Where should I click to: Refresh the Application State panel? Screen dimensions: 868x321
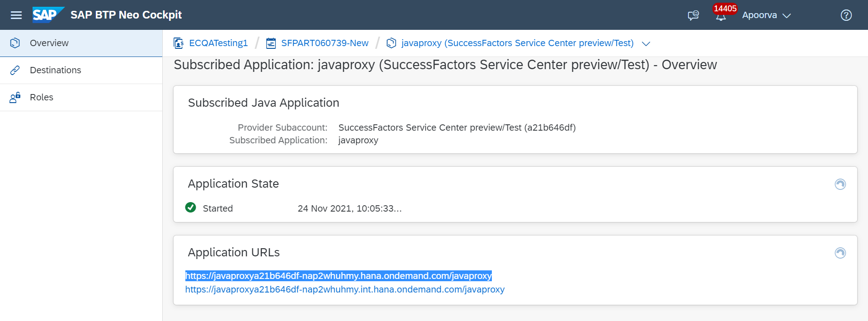pos(840,184)
